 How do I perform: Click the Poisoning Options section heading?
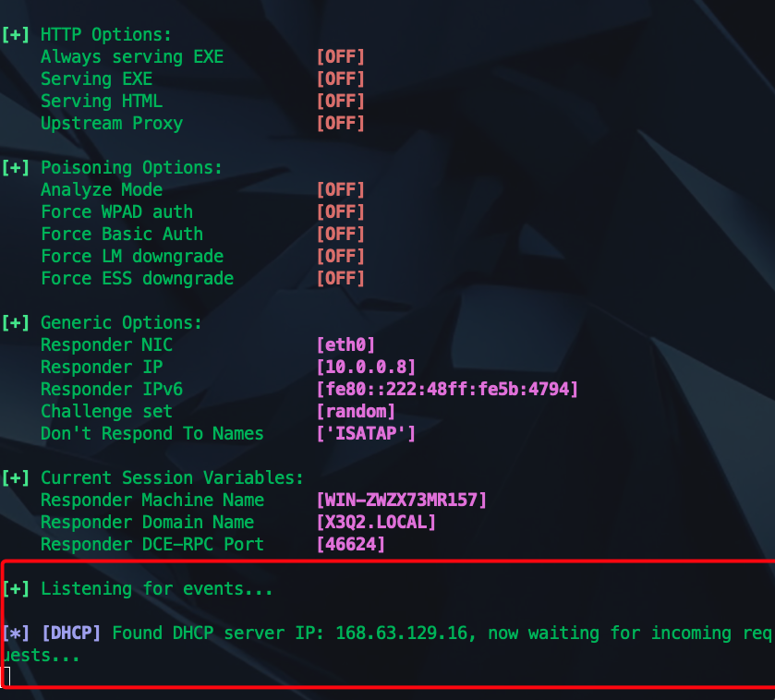click(131, 168)
